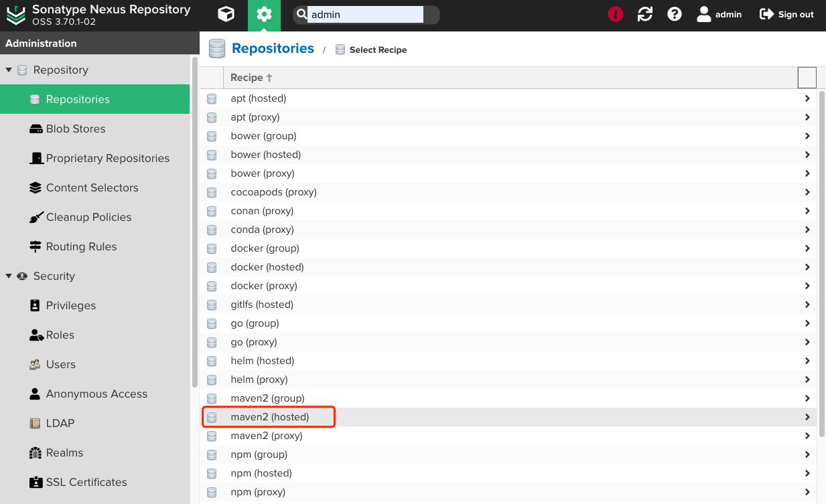Collapse the Repository tree section
This screenshot has width=826, height=504.
tap(9, 70)
